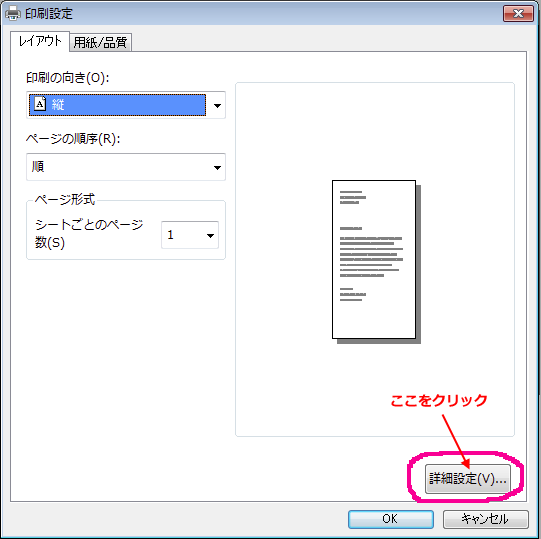The height and width of the screenshot is (539, 541).
Task: Switch to the 用紙/品質 tab
Action: (x=100, y=42)
